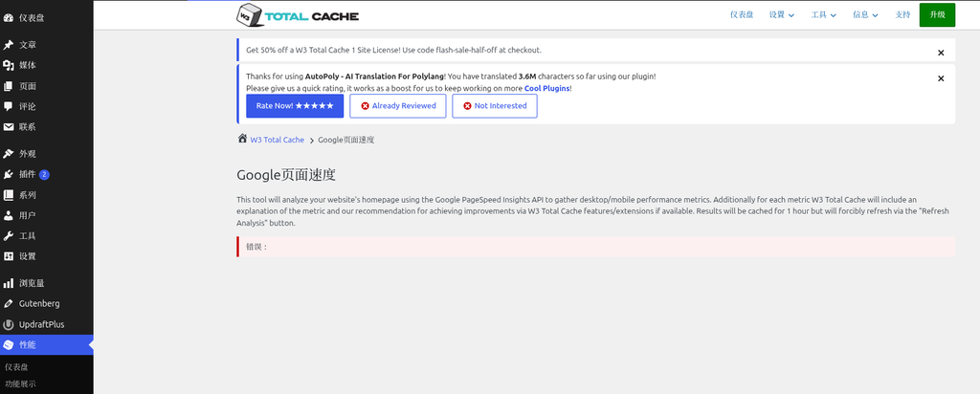
Task: Open 仪表盘 submenu under 性能
Action: (x=16, y=367)
